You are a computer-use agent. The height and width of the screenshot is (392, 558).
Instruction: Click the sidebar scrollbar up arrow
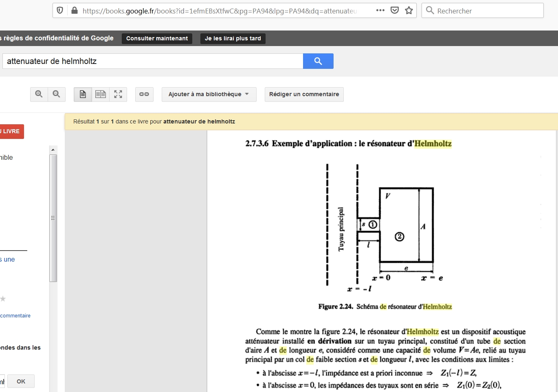53,150
